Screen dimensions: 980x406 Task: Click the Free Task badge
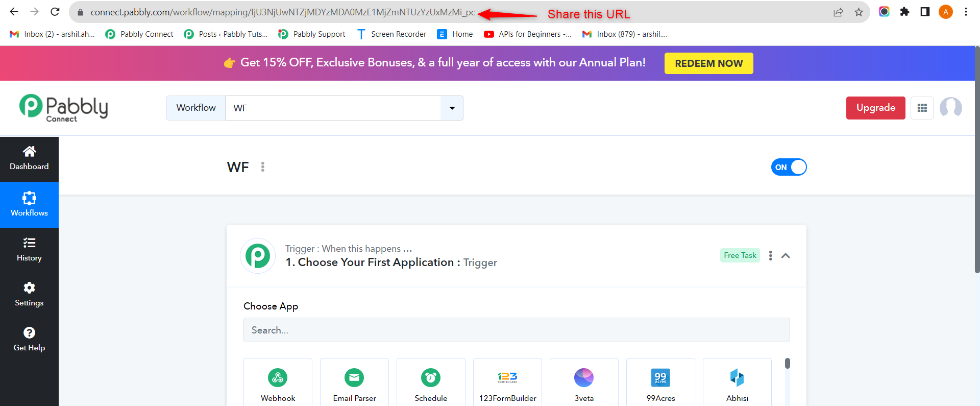[x=740, y=255]
